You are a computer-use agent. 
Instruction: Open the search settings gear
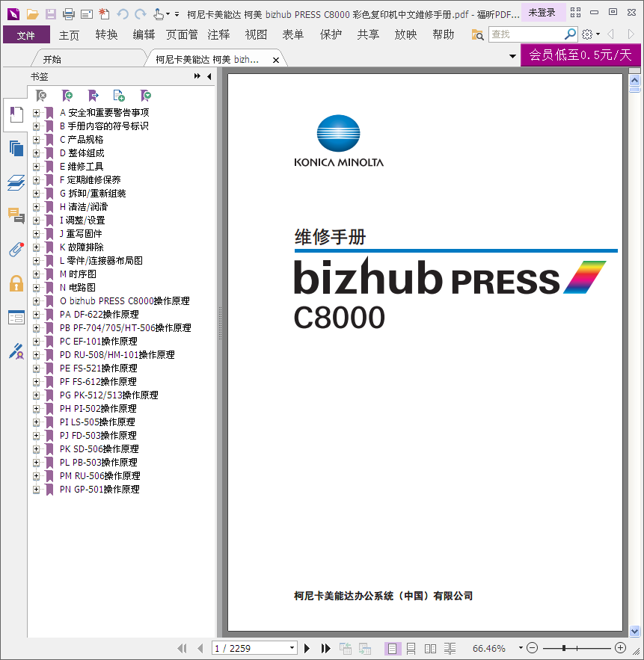pyautogui.click(x=587, y=34)
